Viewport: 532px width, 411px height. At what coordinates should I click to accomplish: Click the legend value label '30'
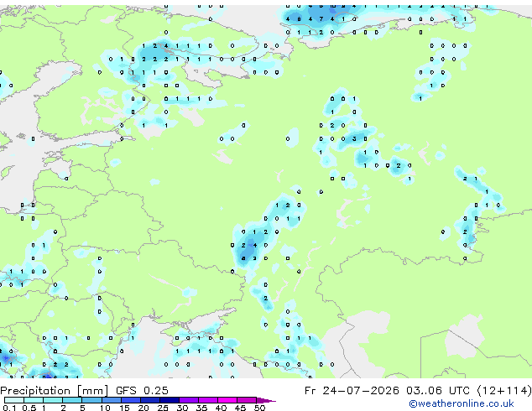click(x=182, y=408)
